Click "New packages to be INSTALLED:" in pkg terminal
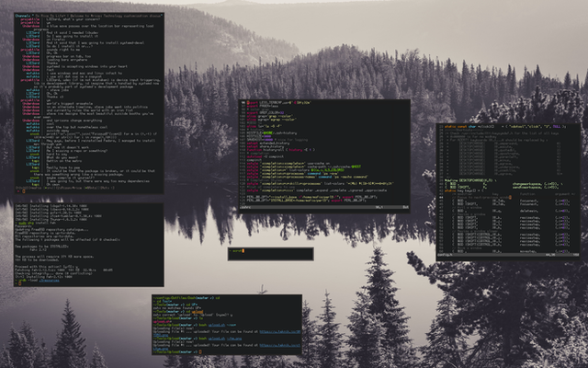This screenshot has height=368, width=588. (x=41, y=247)
